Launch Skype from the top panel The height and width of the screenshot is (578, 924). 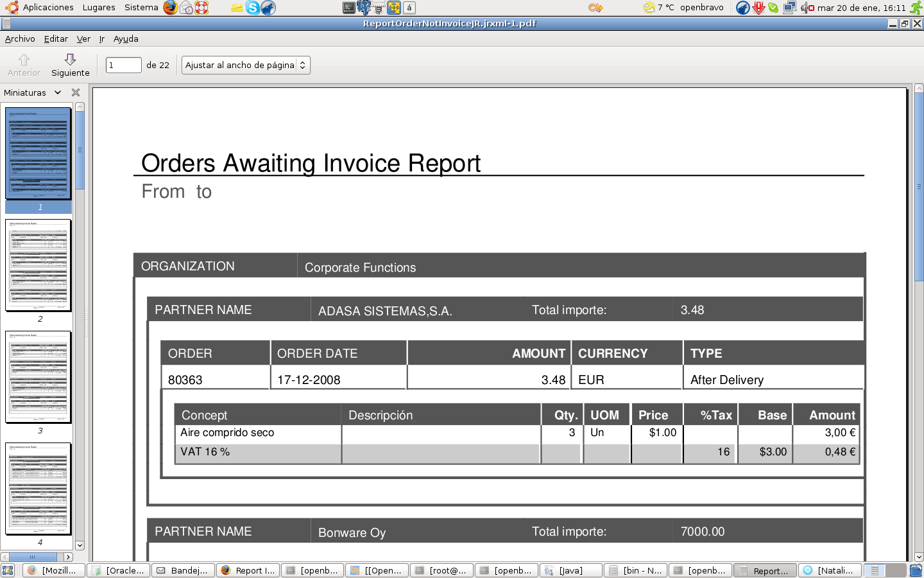253,8
